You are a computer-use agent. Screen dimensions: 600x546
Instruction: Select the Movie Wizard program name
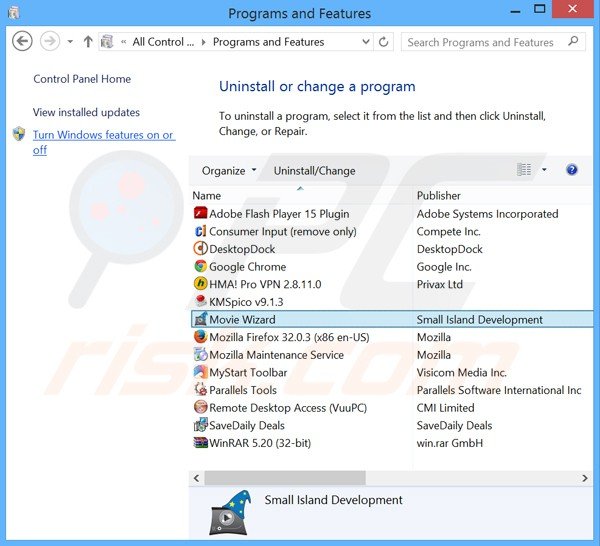[242, 319]
